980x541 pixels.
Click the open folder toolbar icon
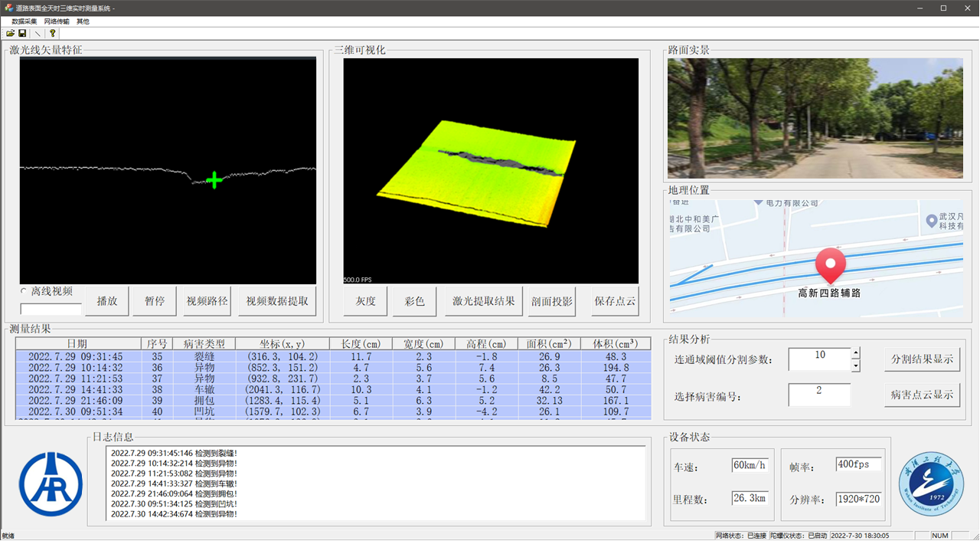point(10,34)
